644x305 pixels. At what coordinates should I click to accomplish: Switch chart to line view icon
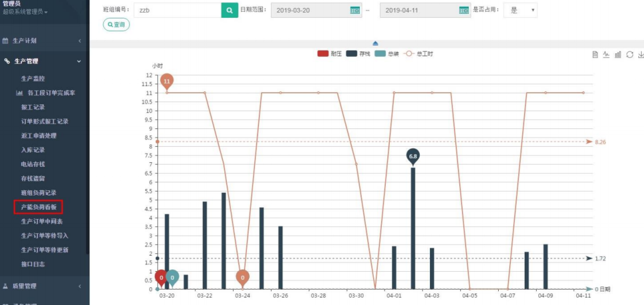[606, 55]
